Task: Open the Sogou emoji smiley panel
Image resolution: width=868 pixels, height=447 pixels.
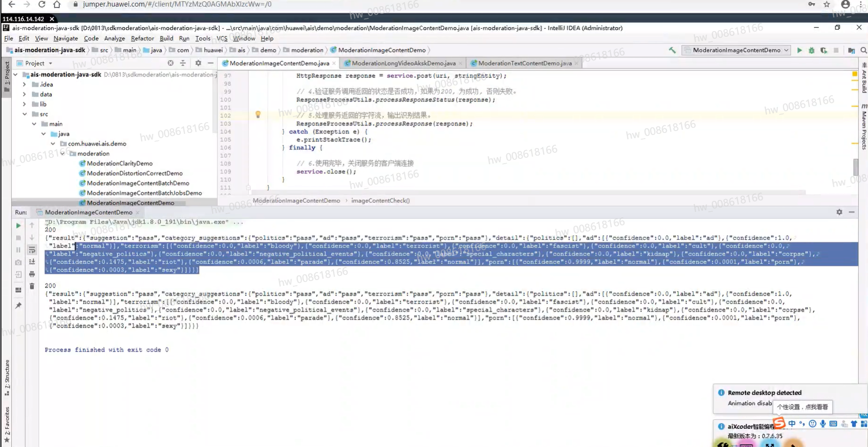Action: click(812, 423)
